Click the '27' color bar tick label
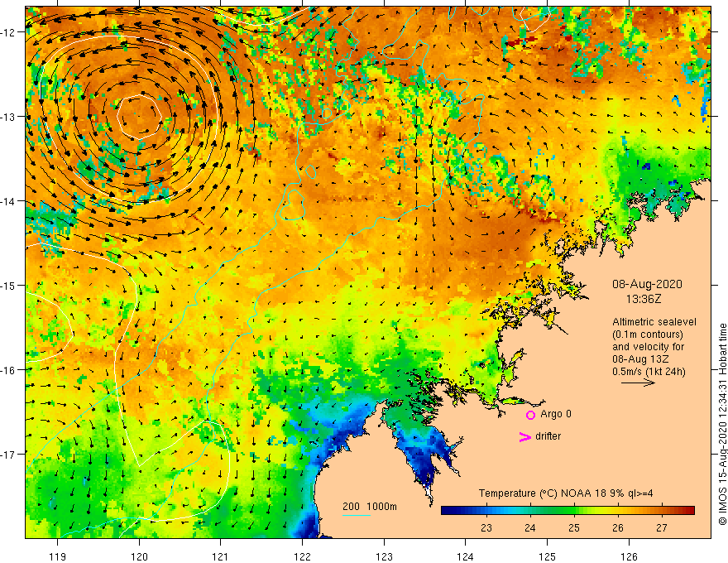 point(662,528)
